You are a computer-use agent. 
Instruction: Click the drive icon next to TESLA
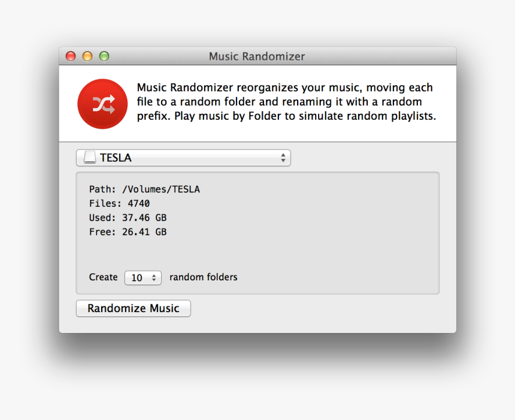(x=90, y=158)
